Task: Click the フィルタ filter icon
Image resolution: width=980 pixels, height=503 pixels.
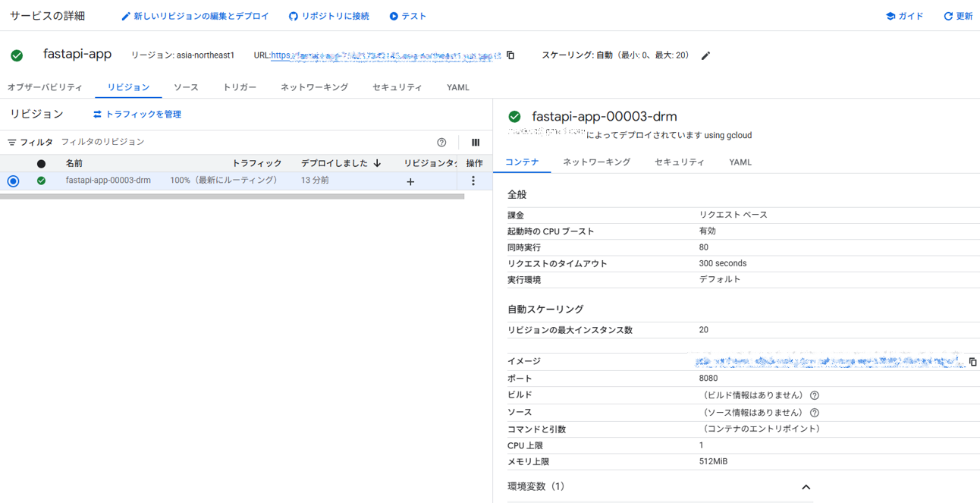Action: (12, 142)
